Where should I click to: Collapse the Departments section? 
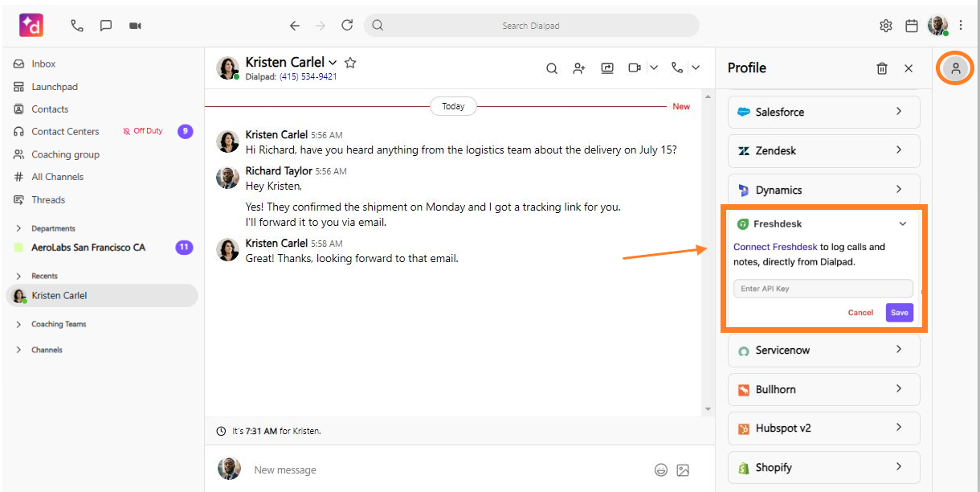click(18, 228)
